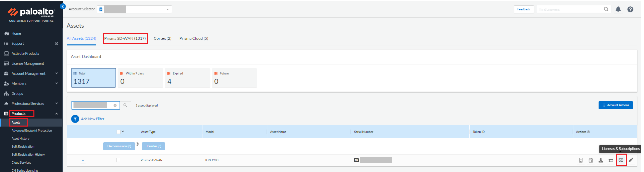The width and height of the screenshot is (644, 172).
Task: Open the Licenses & Subscriptions icon
Action: point(621,160)
